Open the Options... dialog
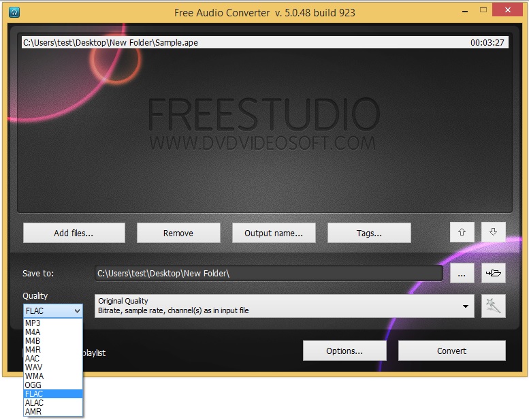The width and height of the screenshot is (529, 420). pyautogui.click(x=344, y=351)
